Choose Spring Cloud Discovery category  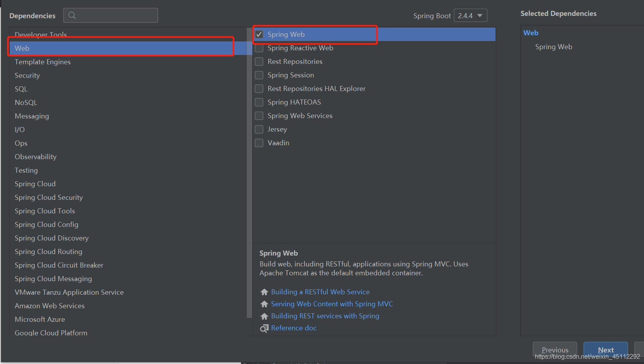128,238
